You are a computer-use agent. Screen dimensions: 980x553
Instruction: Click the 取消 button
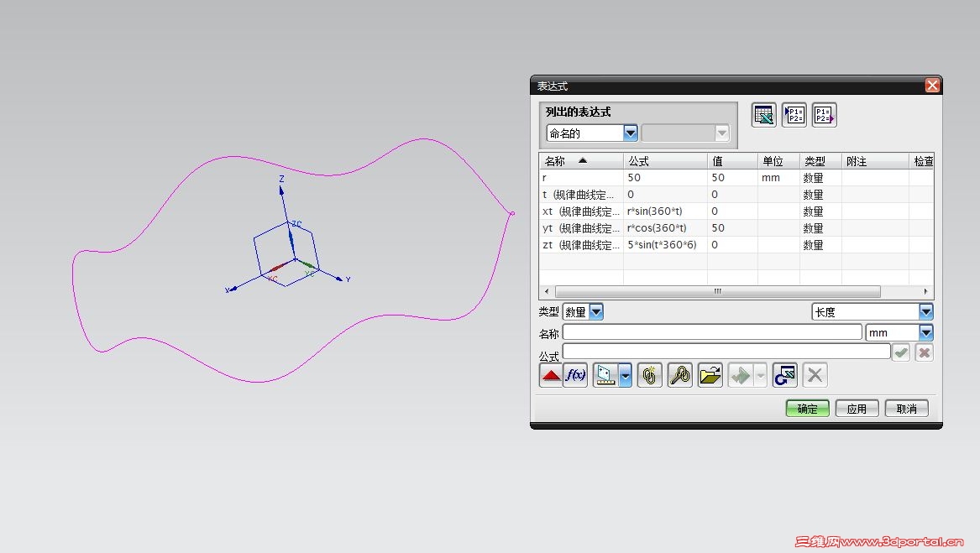click(x=906, y=409)
